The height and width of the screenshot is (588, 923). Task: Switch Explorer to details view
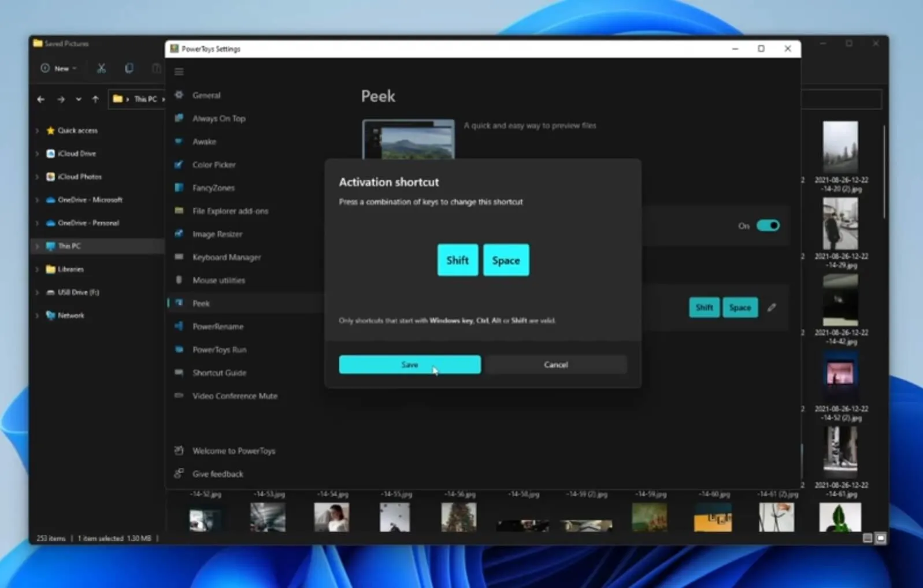click(868, 538)
